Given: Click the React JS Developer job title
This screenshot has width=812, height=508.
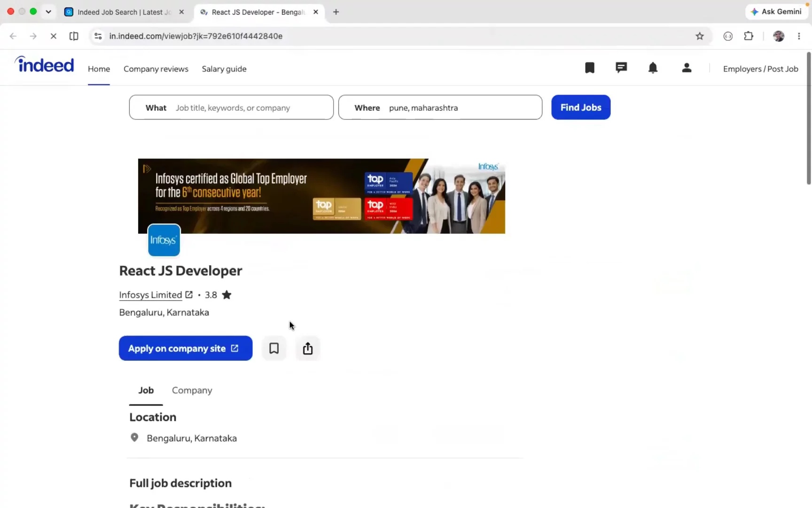Looking at the screenshot, I should [180, 271].
